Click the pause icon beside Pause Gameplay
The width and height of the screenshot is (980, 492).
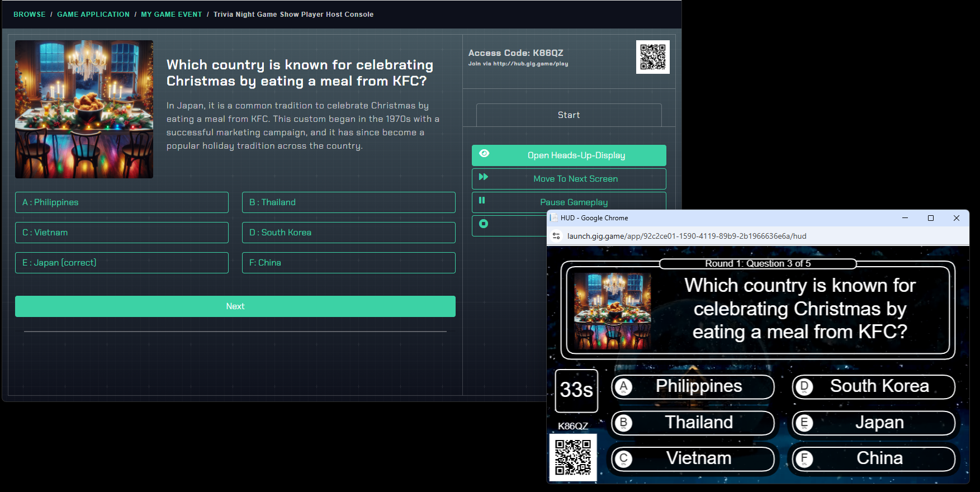tap(482, 201)
